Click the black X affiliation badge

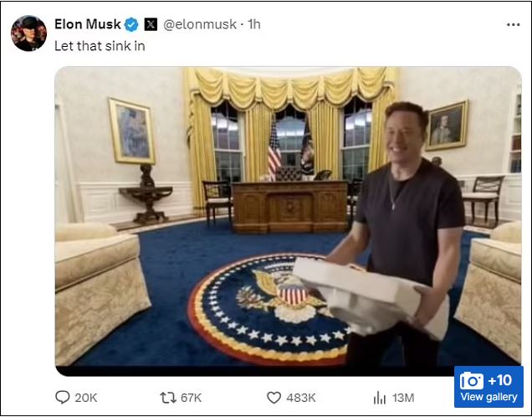(151, 24)
